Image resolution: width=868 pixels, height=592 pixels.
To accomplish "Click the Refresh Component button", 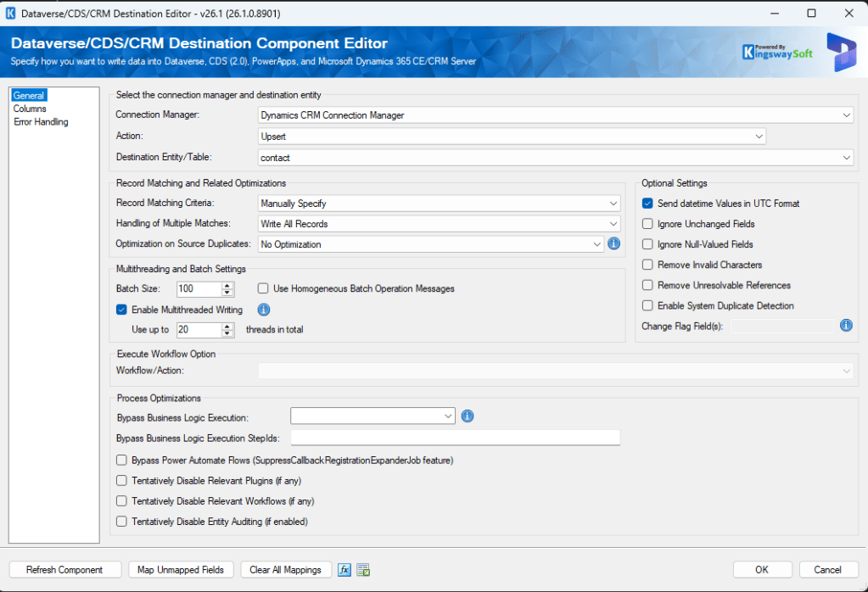I will click(64, 570).
